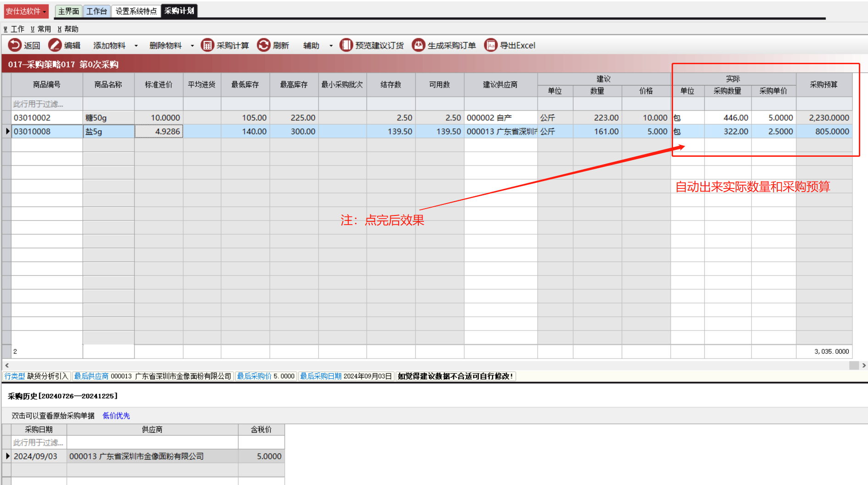Switch to the 主界面 tab

[69, 11]
